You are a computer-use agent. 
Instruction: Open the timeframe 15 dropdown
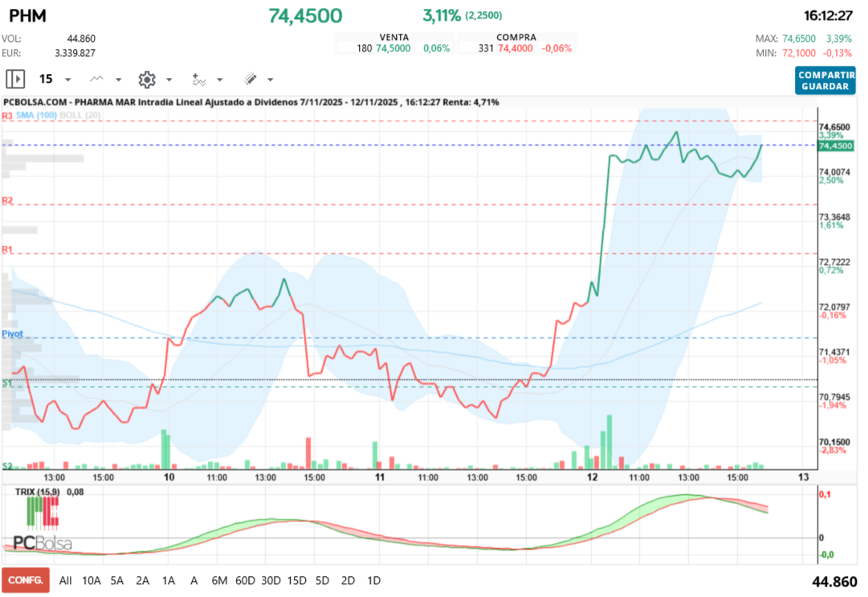(67, 79)
